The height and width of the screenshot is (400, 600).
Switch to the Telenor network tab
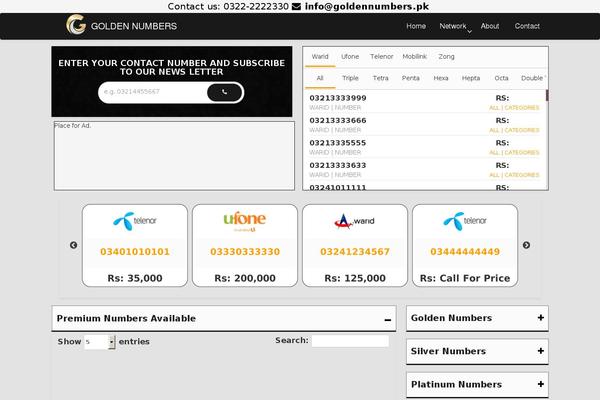click(x=382, y=57)
